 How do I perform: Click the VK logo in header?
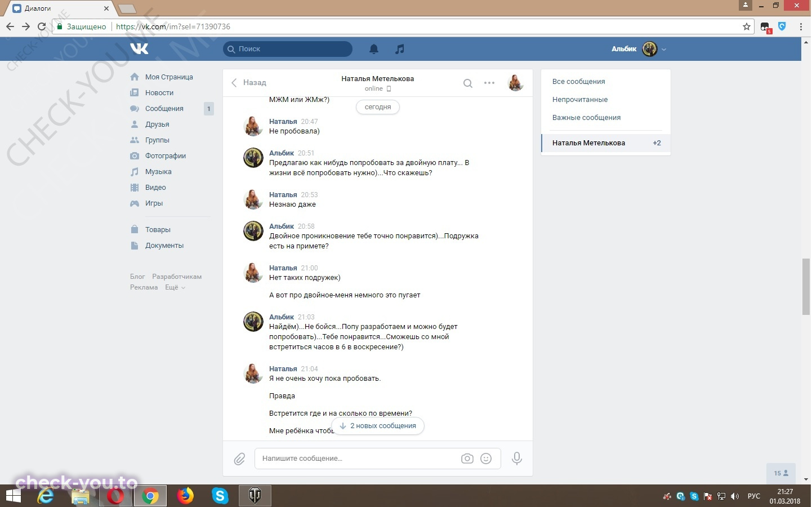pos(139,48)
